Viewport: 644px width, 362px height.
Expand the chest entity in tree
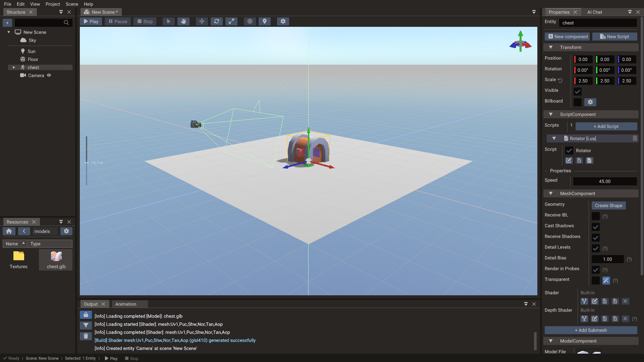(14, 67)
